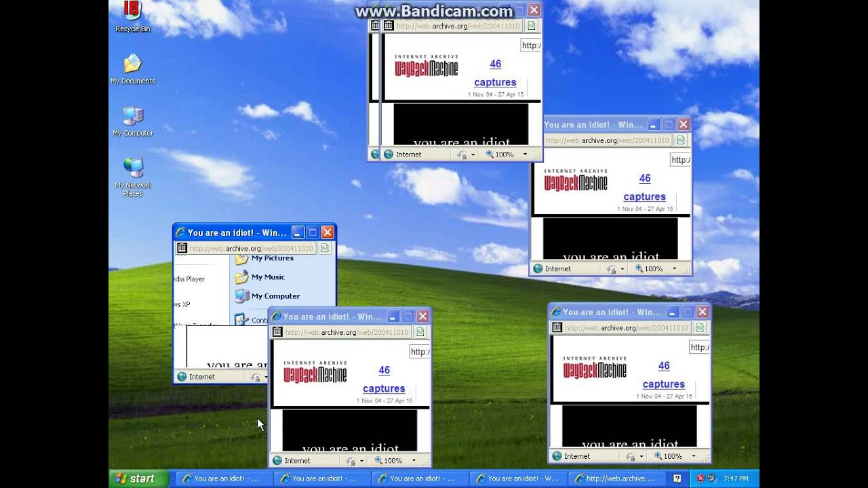Switch to the taskbar button ending in 'W...'

(x=517, y=479)
